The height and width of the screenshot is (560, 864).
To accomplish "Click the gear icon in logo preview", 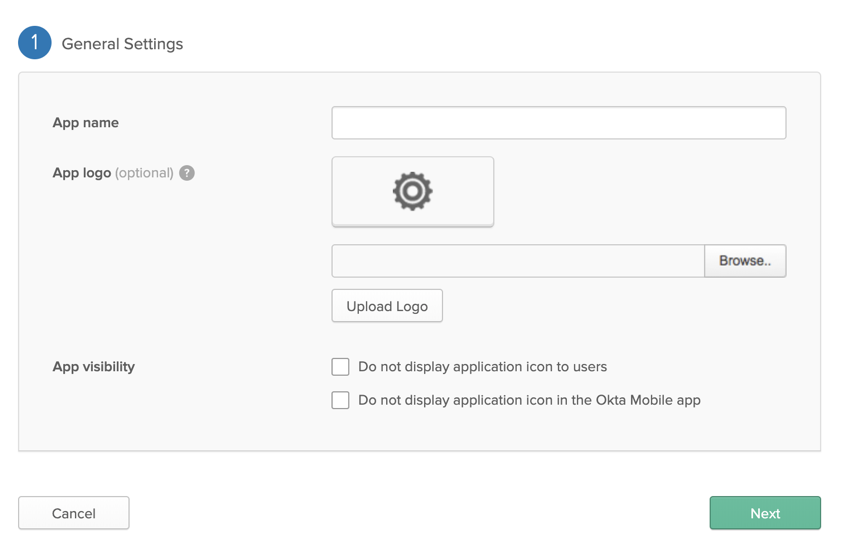I will 412,191.
